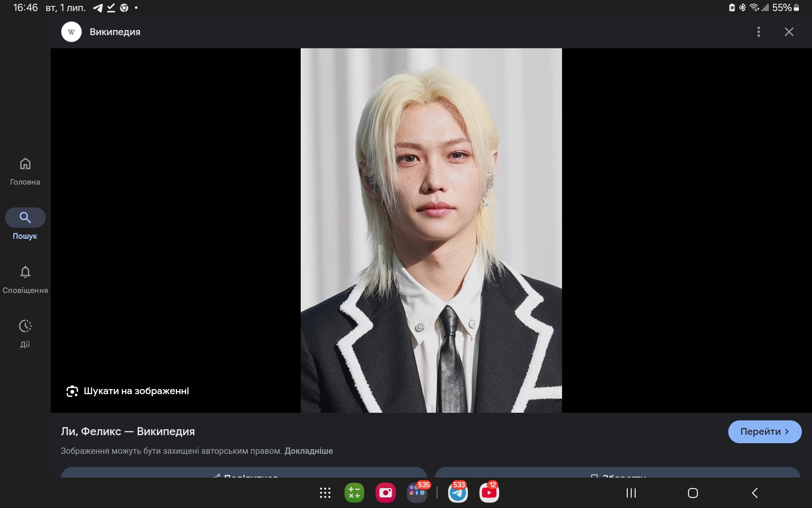Open the Головна home tab
The height and width of the screenshot is (508, 812).
[x=25, y=171]
